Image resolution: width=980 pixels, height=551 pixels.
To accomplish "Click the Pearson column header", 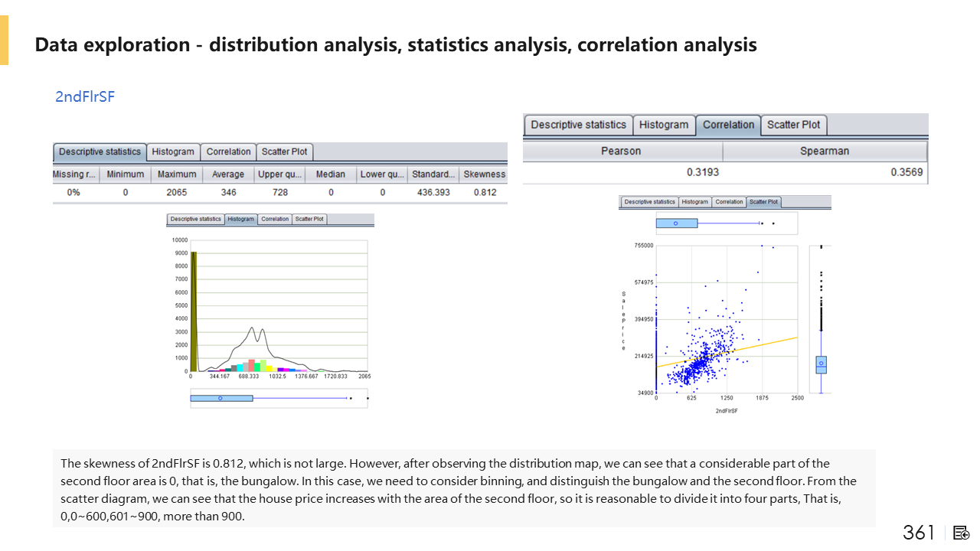I will pyautogui.click(x=621, y=151).
